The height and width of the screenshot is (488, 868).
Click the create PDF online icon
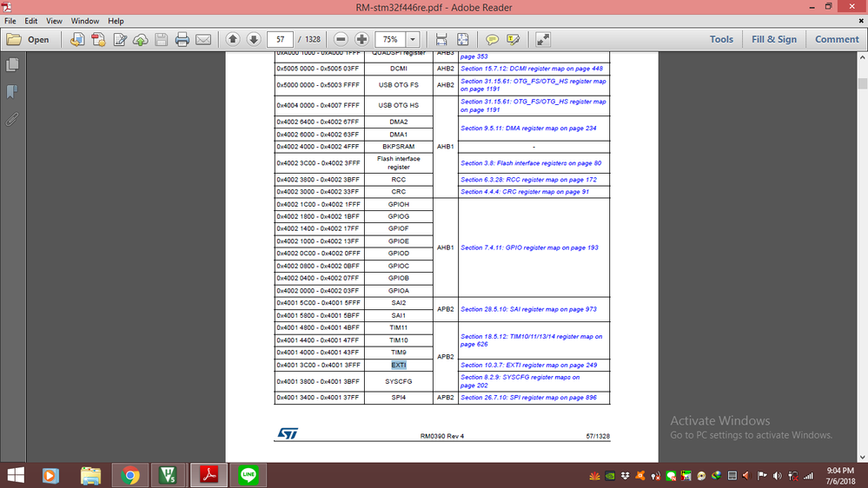tap(98, 39)
